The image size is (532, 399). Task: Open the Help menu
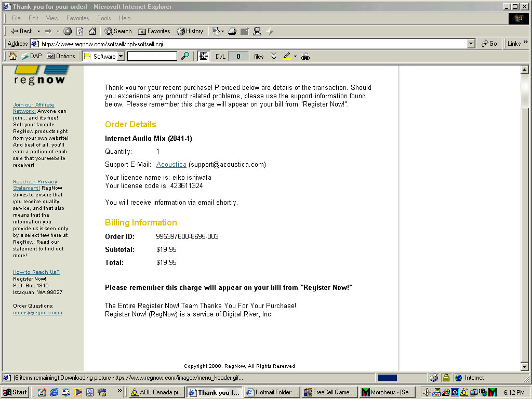point(125,18)
